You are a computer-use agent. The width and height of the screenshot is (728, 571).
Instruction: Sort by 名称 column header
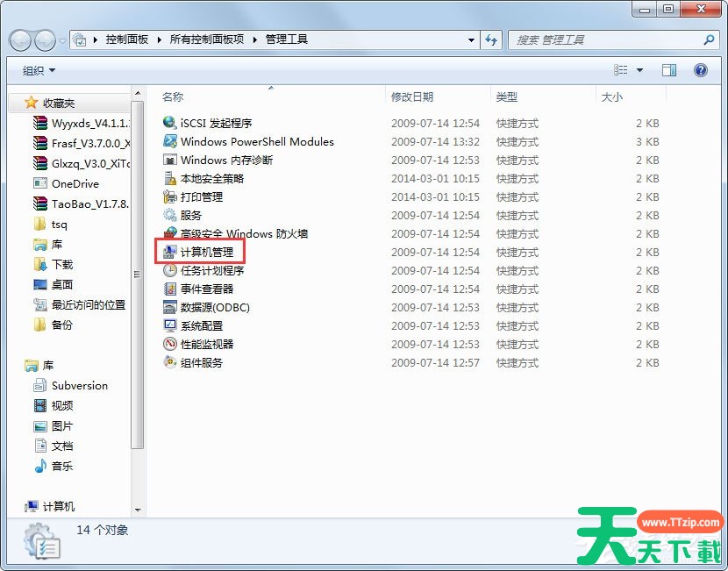coord(172,96)
